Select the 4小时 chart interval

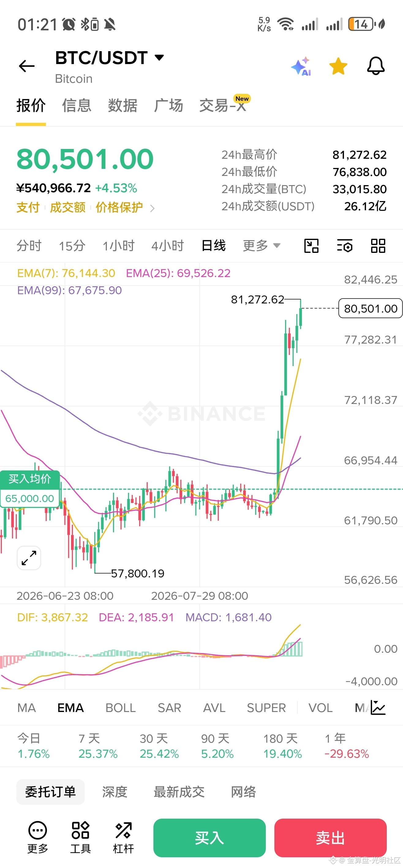click(168, 246)
